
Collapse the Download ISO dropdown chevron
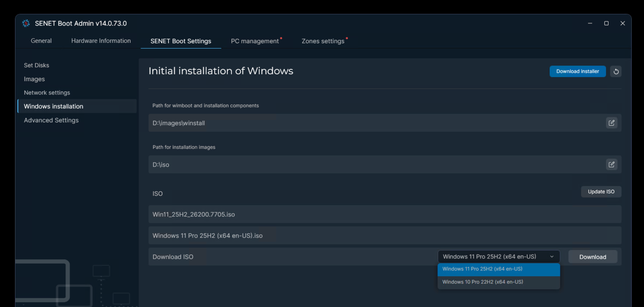click(x=552, y=257)
